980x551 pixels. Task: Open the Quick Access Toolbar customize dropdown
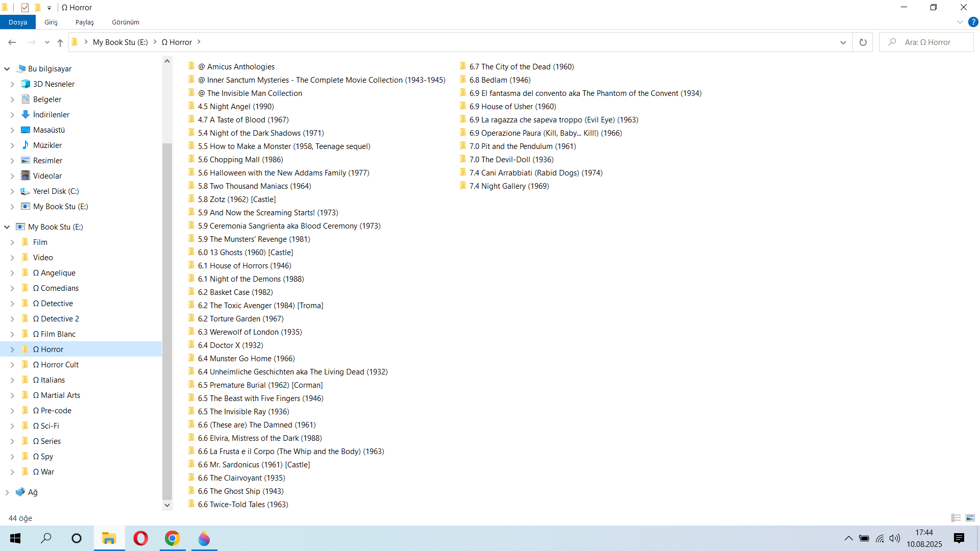(x=49, y=8)
